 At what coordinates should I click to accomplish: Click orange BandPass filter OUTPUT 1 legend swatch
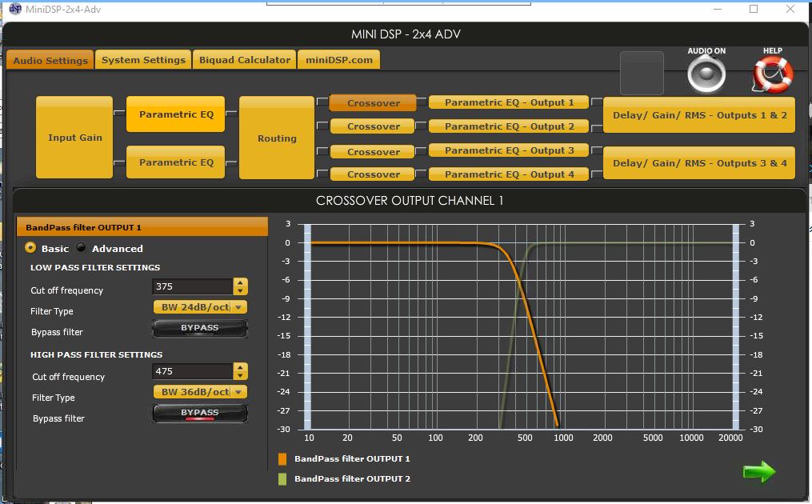(282, 458)
